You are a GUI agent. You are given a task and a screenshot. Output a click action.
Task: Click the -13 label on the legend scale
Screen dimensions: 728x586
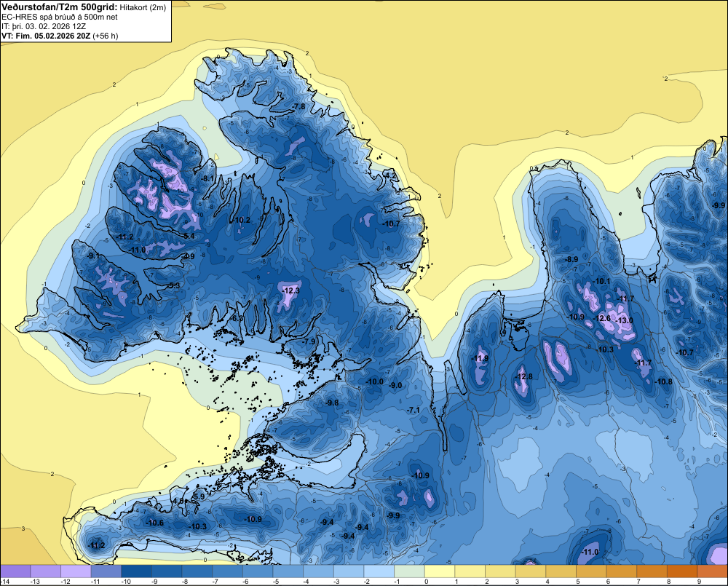(35, 582)
